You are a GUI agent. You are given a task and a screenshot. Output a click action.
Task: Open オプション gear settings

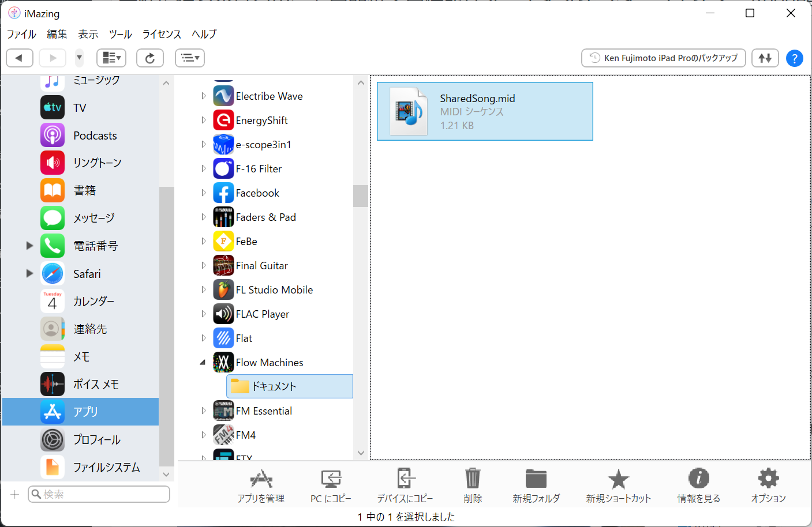pos(768,486)
